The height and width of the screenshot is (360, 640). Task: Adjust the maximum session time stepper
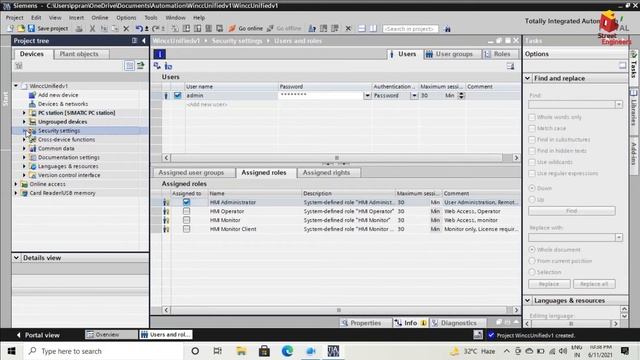(461, 96)
